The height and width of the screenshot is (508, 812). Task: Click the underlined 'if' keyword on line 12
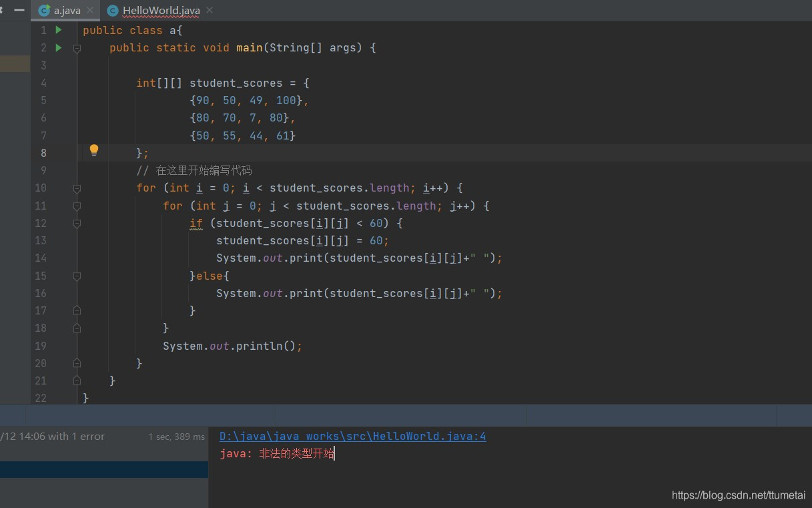196,223
